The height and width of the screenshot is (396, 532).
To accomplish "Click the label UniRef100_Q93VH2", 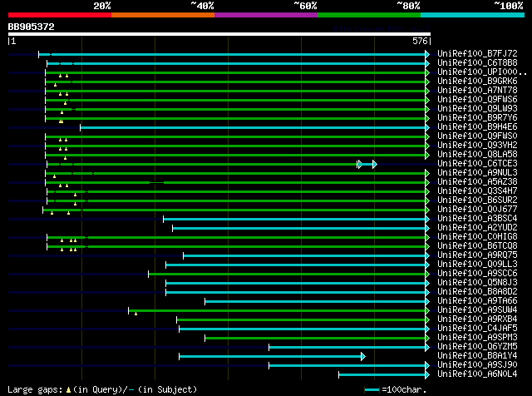I will tap(477, 145).
